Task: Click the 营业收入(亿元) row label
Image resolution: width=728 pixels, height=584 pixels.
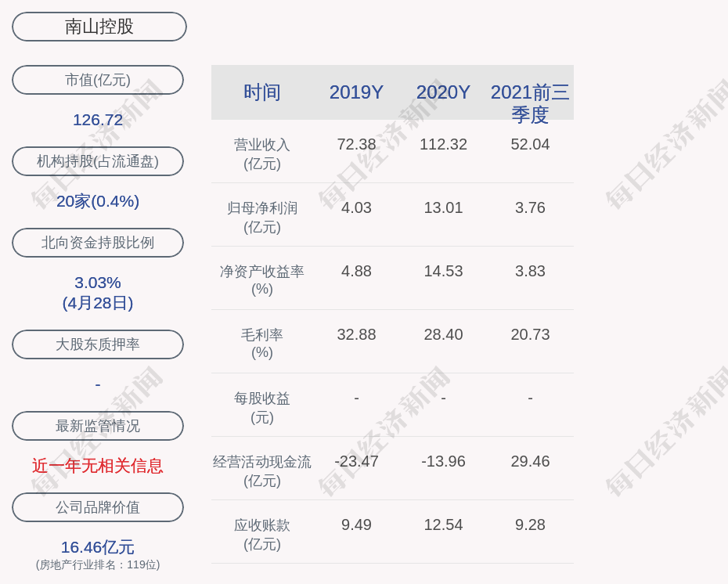Action: pyautogui.click(x=262, y=154)
